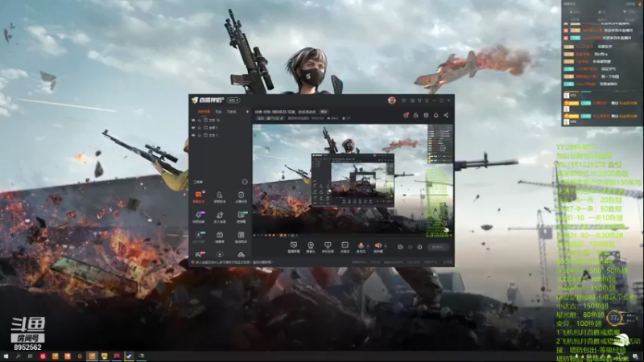The image size is (644, 362).
Task: Open the mode dropdown beside the app logo
Action: point(233,100)
